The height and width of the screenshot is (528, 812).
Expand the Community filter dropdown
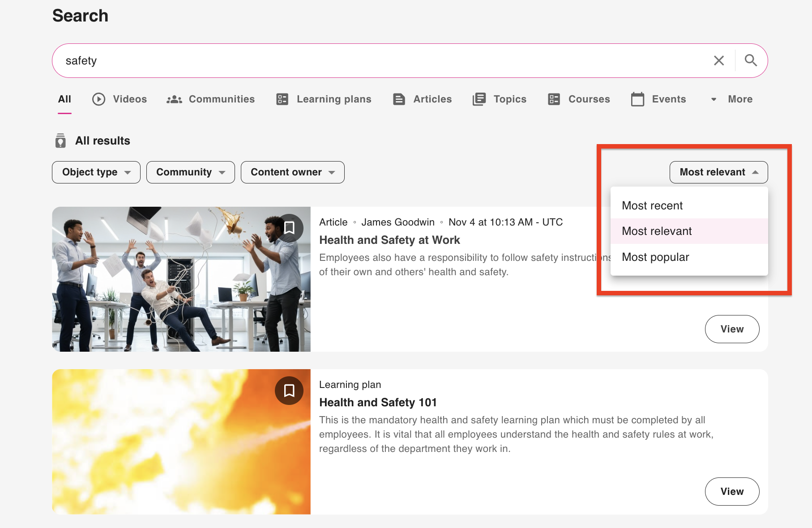tap(190, 172)
